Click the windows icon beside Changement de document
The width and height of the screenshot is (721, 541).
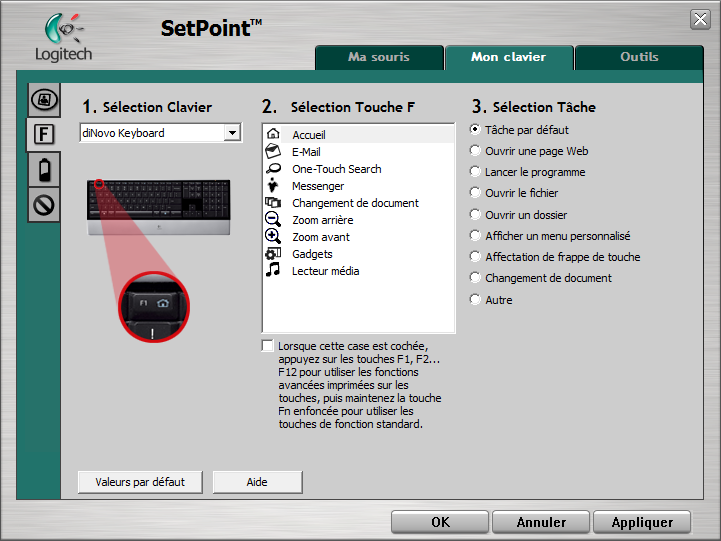pyautogui.click(x=273, y=202)
